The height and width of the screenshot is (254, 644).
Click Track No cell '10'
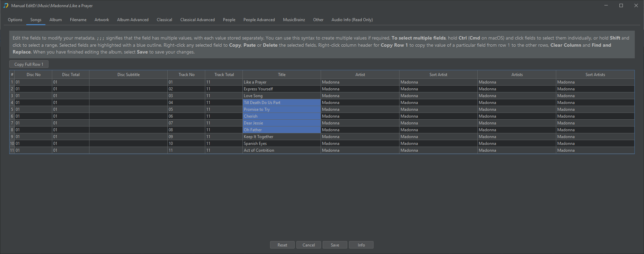pyautogui.click(x=186, y=144)
